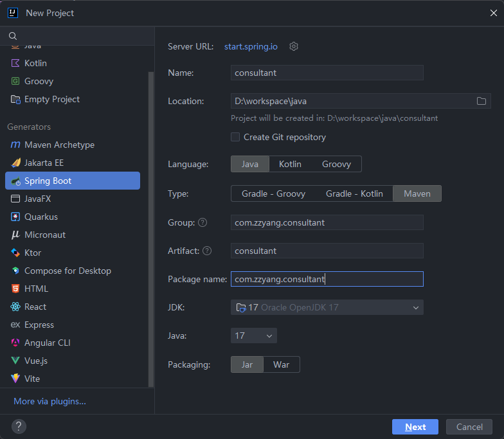Click the project Name input field
504x439 pixels.
point(327,73)
